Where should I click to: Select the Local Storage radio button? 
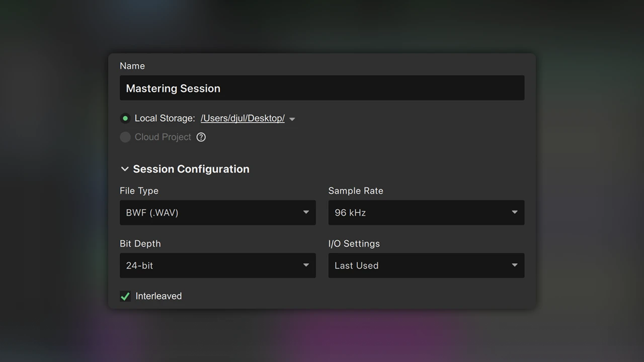point(125,119)
